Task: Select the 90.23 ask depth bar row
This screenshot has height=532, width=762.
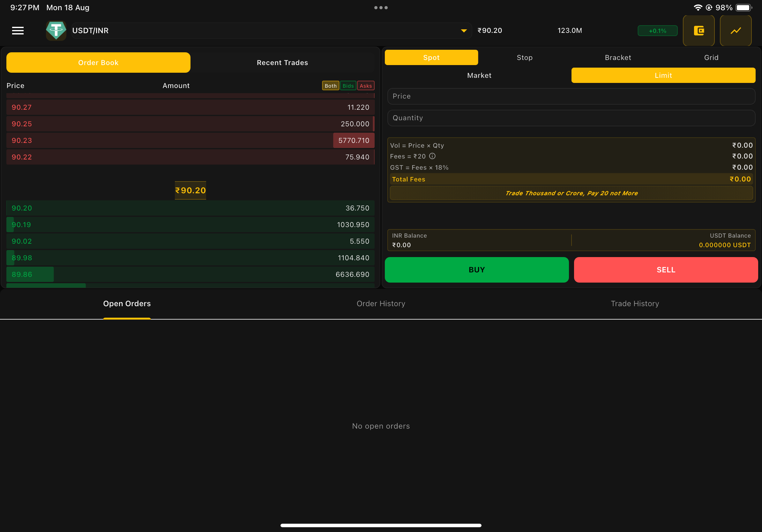Action: [x=190, y=140]
